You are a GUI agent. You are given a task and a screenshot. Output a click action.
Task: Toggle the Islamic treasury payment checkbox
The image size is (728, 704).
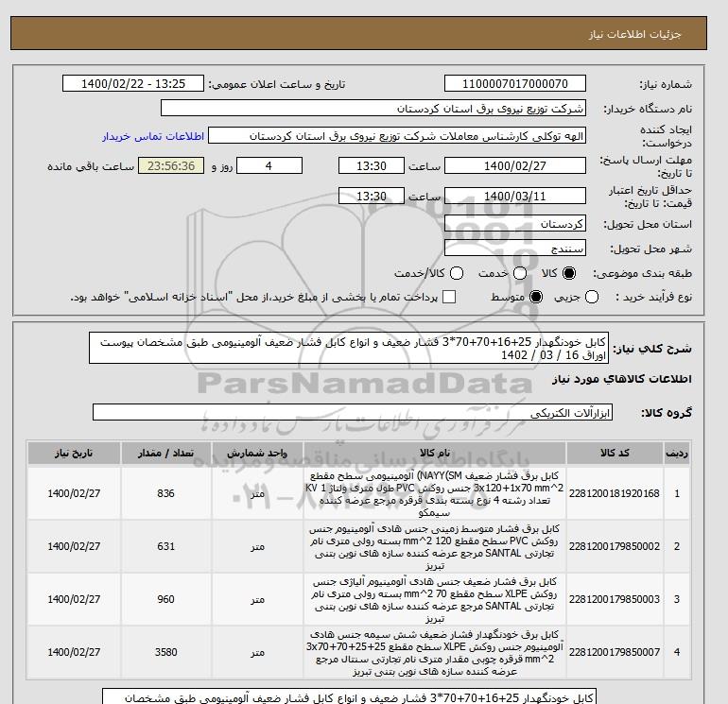click(449, 297)
